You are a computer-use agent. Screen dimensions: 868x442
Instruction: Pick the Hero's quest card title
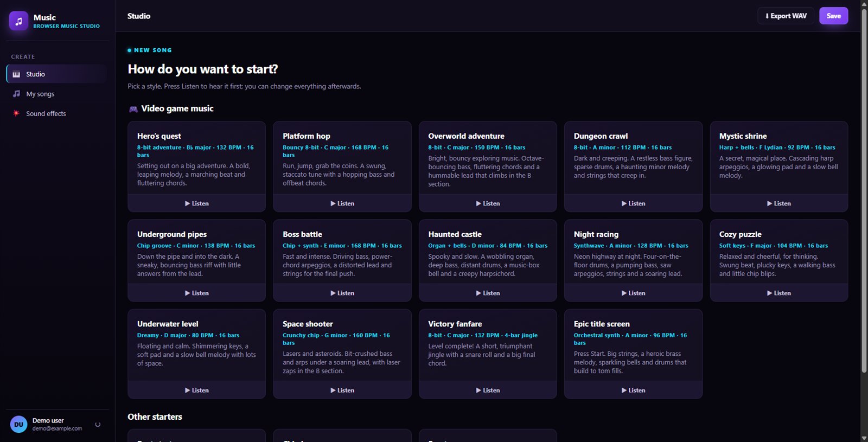[159, 136]
